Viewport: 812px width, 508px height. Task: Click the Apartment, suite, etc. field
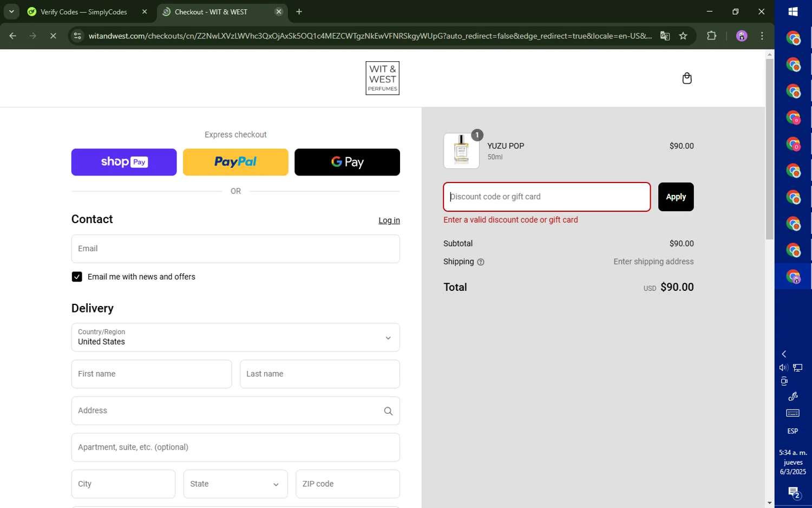[x=235, y=447]
